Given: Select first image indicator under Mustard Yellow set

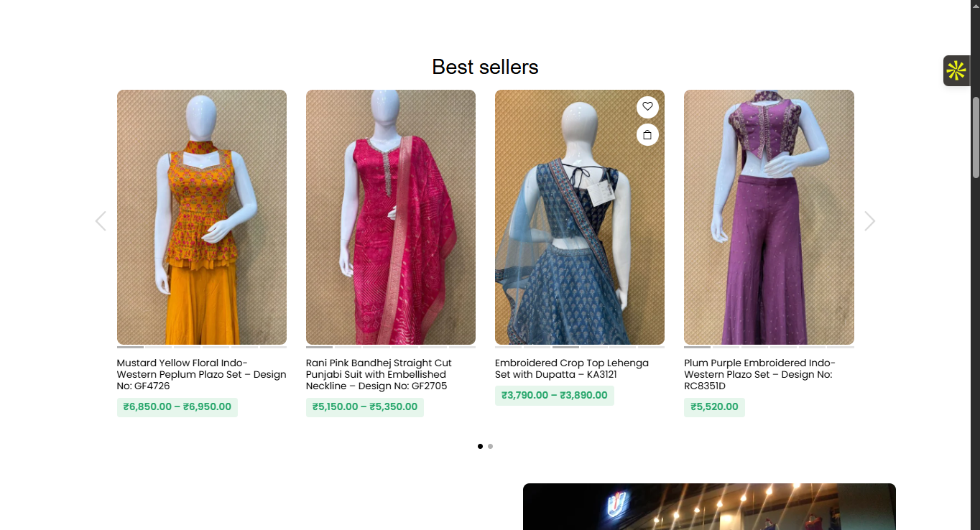Looking at the screenshot, I should coord(130,347).
